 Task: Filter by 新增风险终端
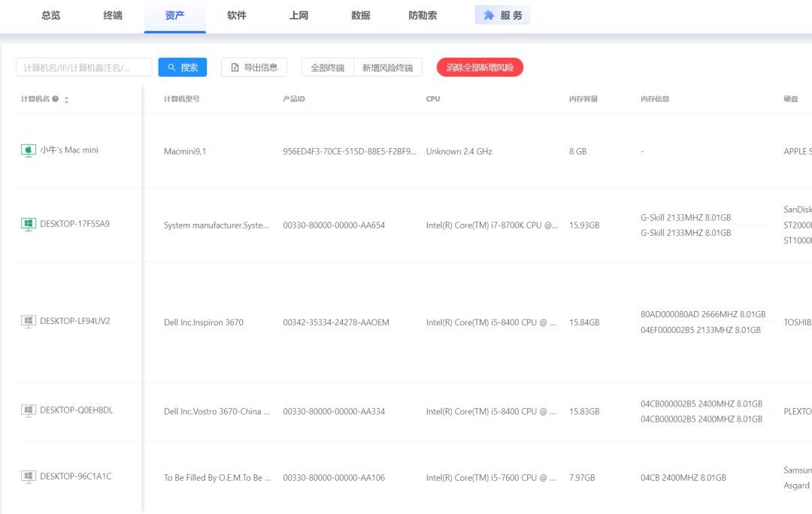(x=387, y=68)
